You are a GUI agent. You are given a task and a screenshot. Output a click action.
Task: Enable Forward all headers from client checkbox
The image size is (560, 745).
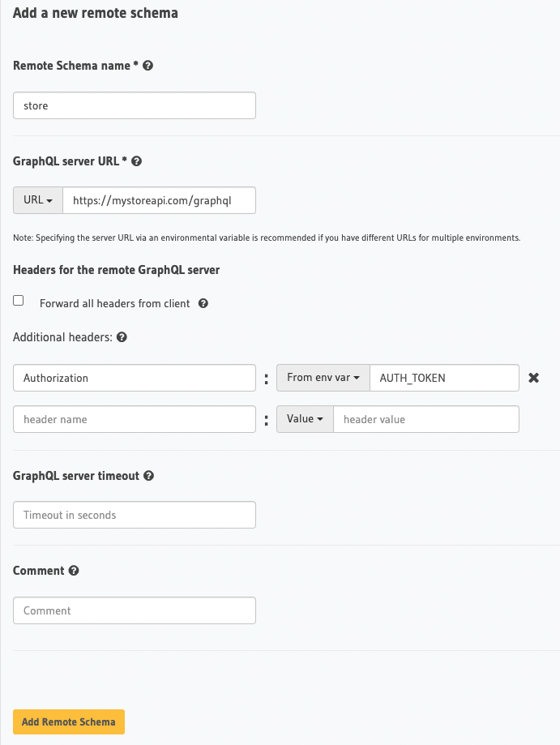coord(19,300)
